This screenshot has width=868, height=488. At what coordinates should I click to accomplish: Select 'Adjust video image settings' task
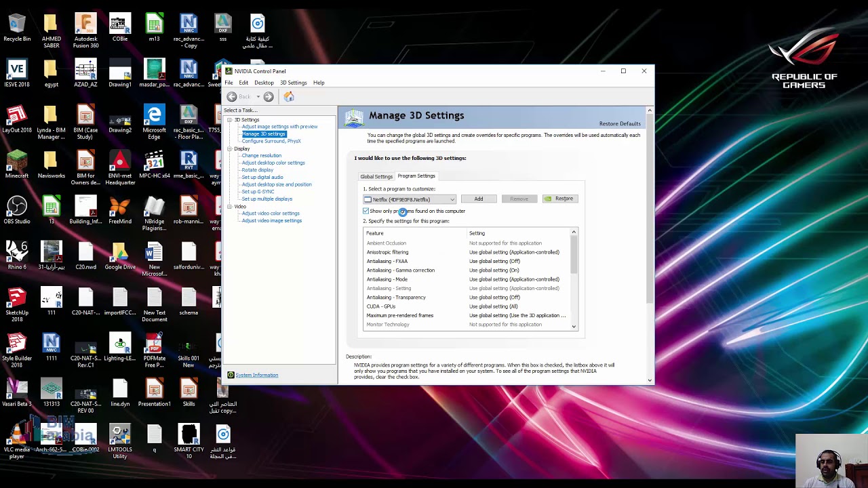(272, 220)
